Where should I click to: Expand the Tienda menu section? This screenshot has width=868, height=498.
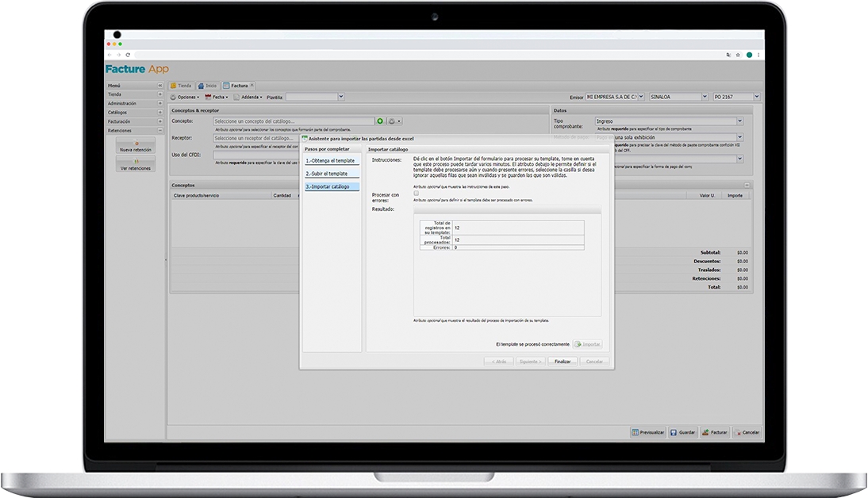click(x=159, y=94)
